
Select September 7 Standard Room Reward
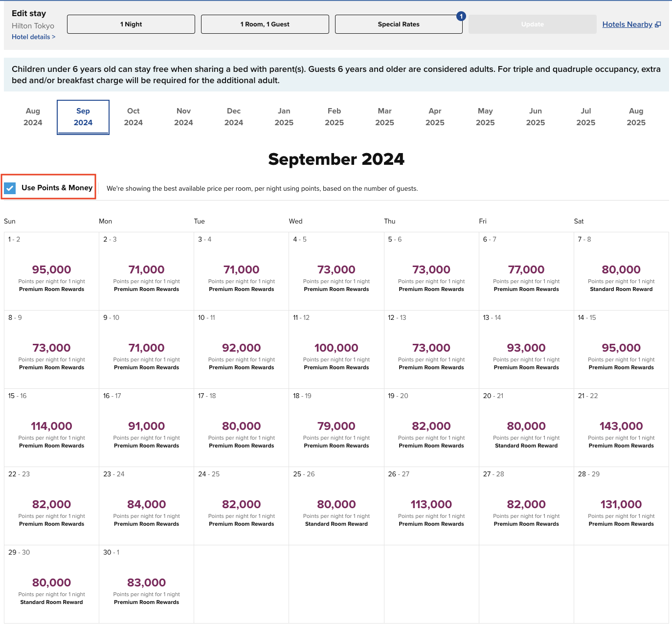point(621,270)
